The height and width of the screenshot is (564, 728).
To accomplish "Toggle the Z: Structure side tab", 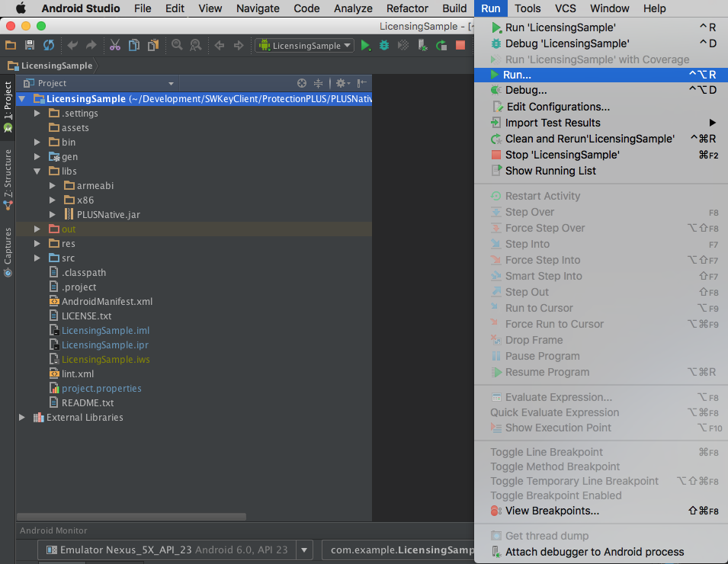I will (x=8, y=178).
